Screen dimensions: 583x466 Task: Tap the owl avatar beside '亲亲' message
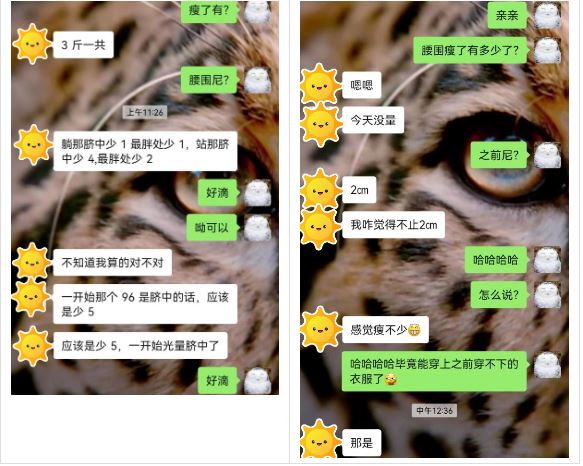click(x=547, y=15)
